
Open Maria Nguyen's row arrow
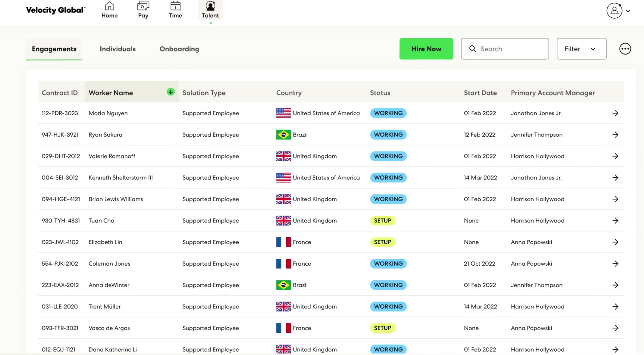point(615,113)
